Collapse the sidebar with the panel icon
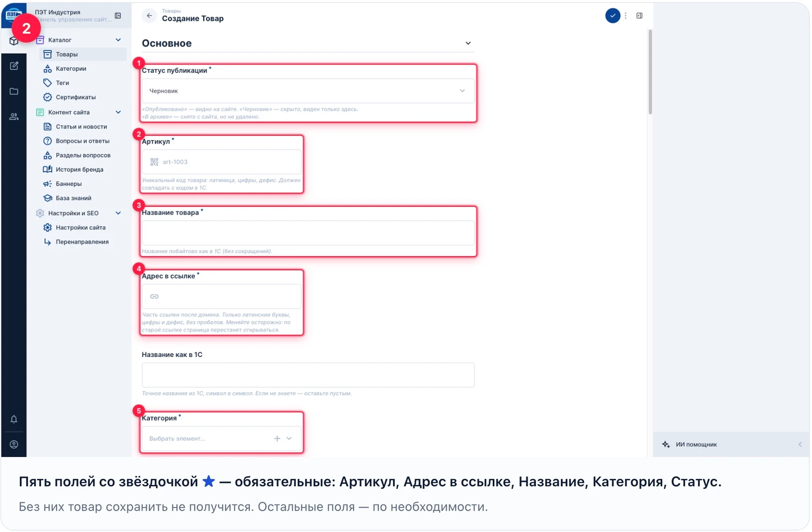This screenshot has height=532, width=812. point(118,16)
